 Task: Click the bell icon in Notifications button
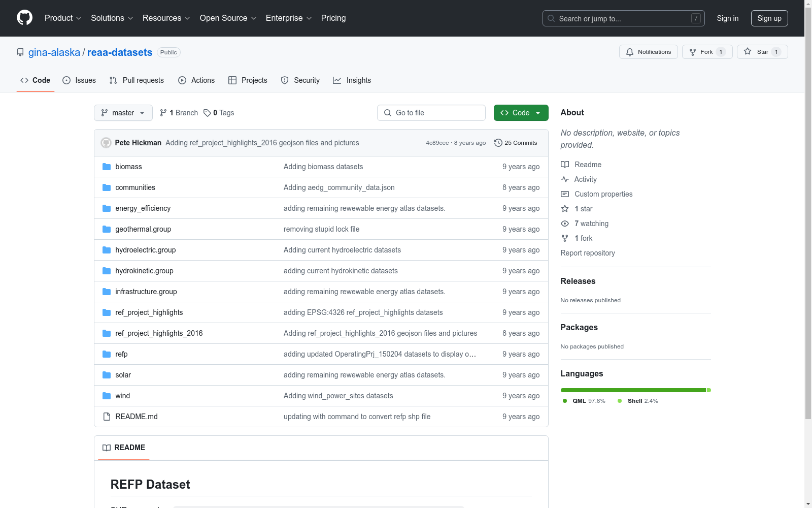pos(630,52)
